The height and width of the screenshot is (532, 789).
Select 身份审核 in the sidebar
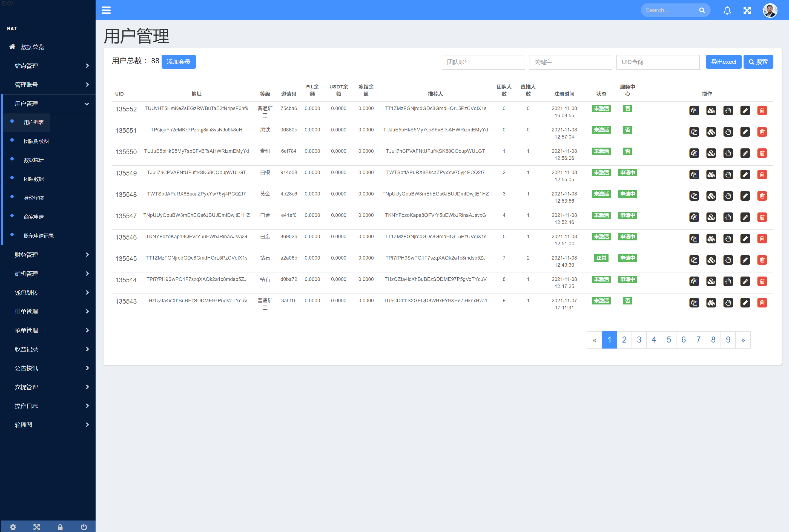click(x=34, y=198)
